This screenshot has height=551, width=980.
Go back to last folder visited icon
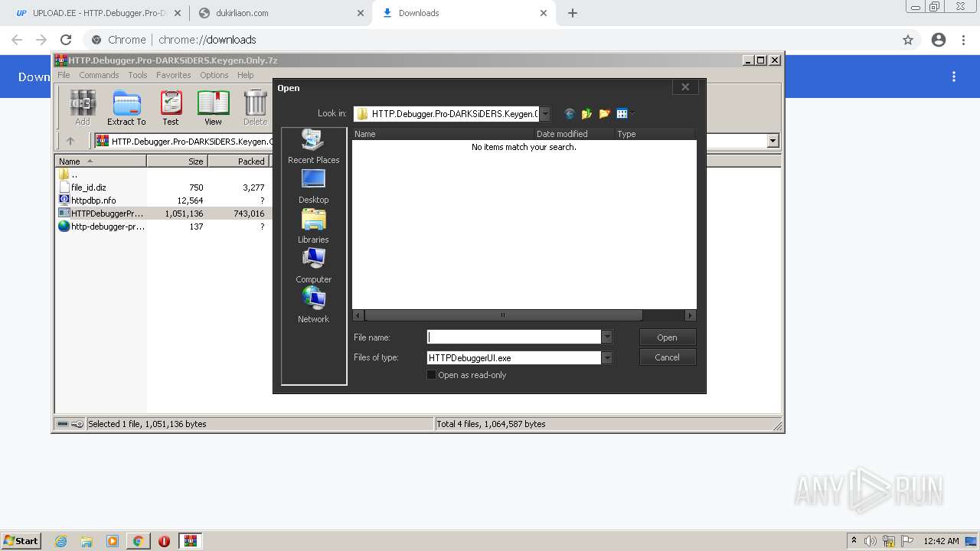(x=569, y=114)
